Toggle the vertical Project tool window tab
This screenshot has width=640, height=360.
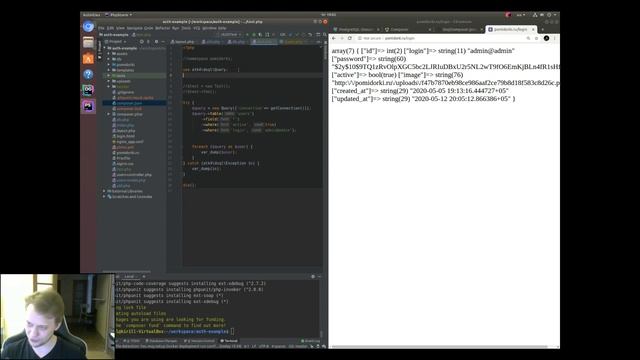pyautogui.click(x=100, y=49)
